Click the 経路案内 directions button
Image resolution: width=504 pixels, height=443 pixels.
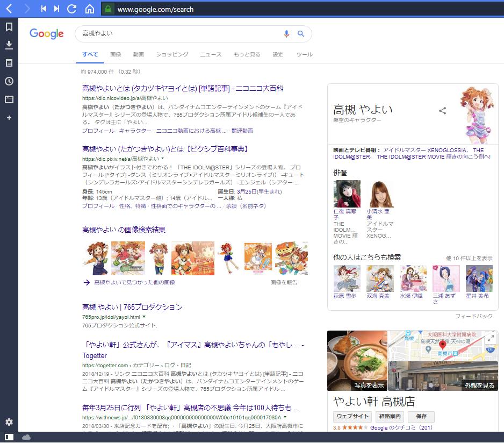pyautogui.click(x=390, y=416)
